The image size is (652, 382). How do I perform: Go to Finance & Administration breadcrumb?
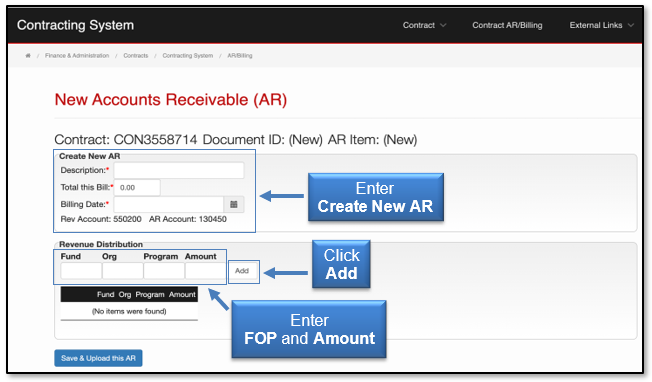tap(77, 56)
